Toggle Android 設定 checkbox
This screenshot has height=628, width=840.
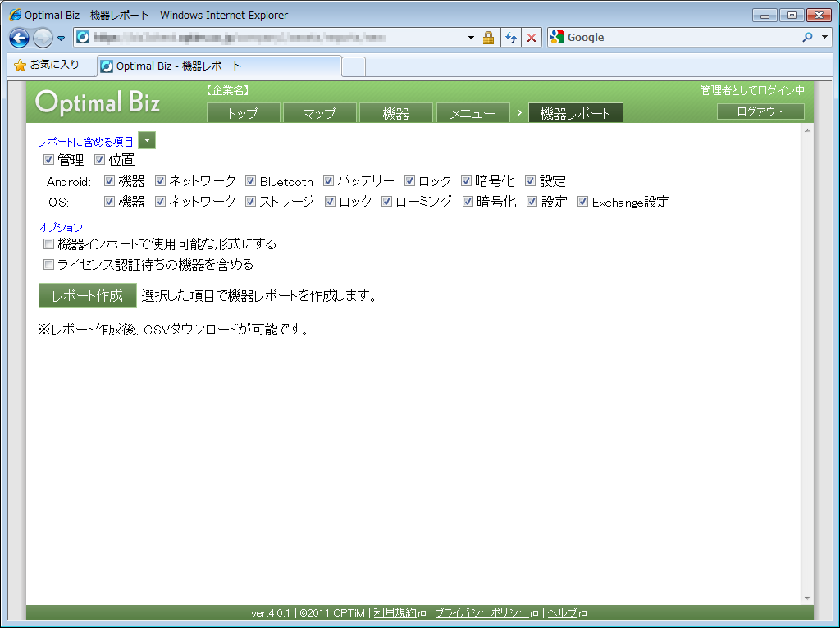click(531, 181)
